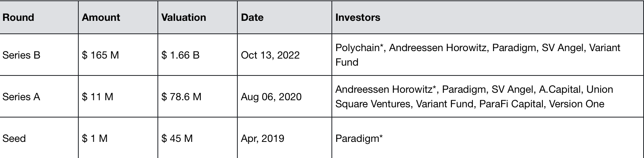The image size is (644, 158).
Task: Click the $ 45 M valuation cell
Action: 177,138
